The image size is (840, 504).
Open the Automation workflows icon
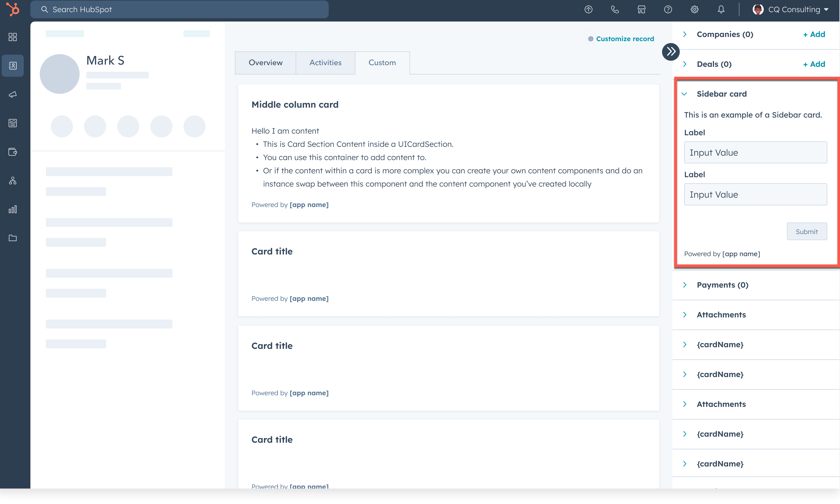click(x=13, y=180)
